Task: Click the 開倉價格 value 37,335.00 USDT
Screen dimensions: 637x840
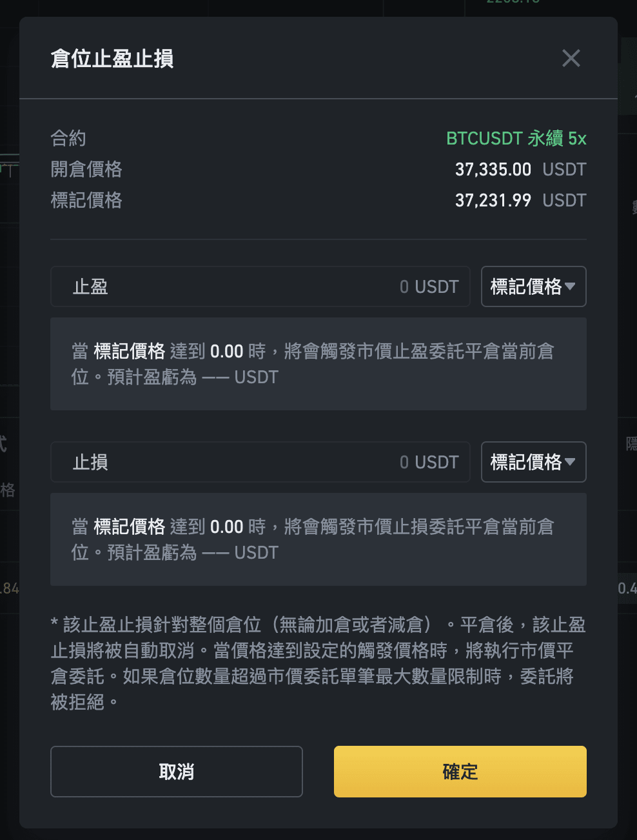Action: 521,170
